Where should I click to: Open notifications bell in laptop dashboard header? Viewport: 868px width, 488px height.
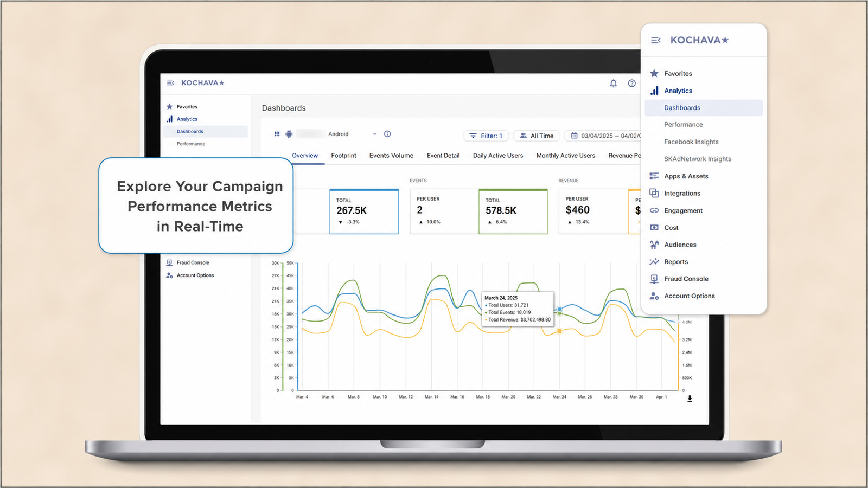(x=613, y=83)
